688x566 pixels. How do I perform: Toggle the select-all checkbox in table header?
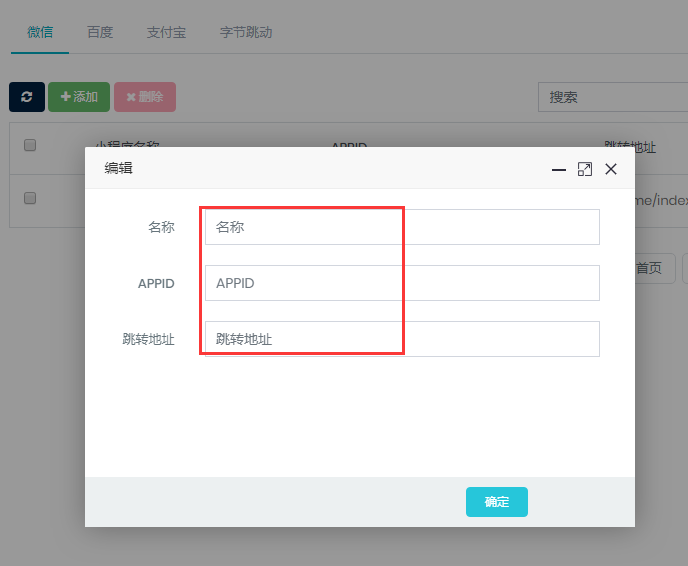(x=30, y=145)
